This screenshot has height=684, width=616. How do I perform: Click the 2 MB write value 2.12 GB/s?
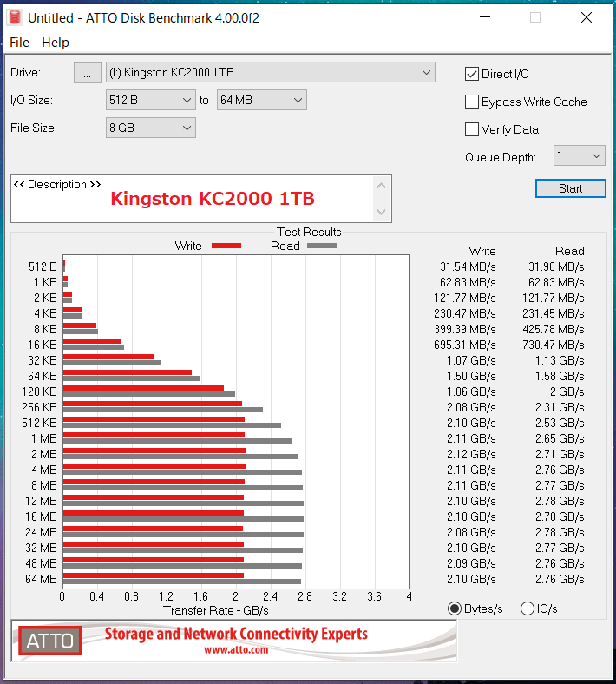pos(471,454)
